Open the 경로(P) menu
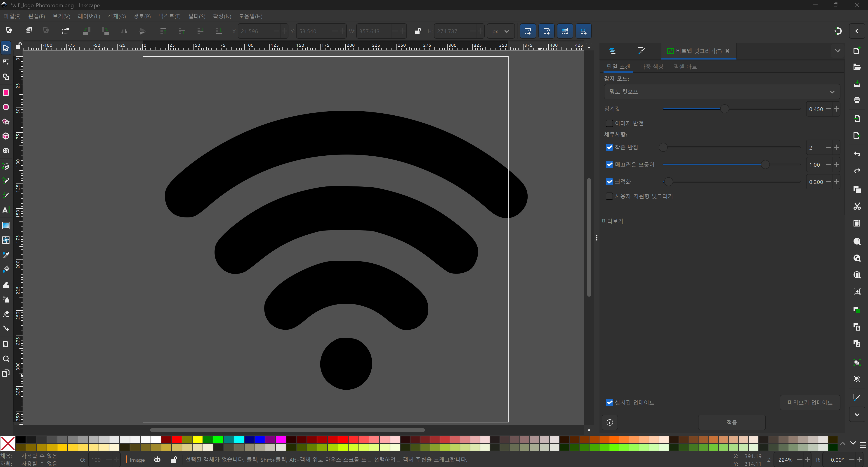 point(142,16)
